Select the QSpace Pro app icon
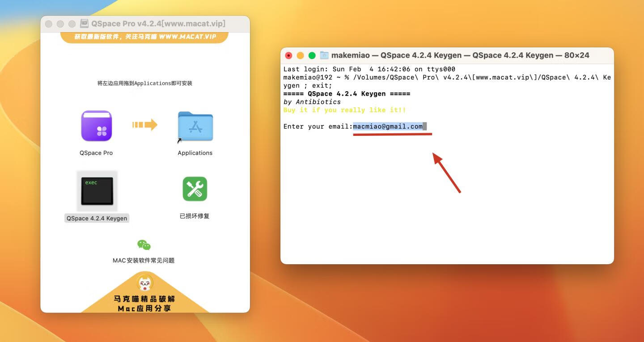The width and height of the screenshot is (644, 342). coord(96,126)
